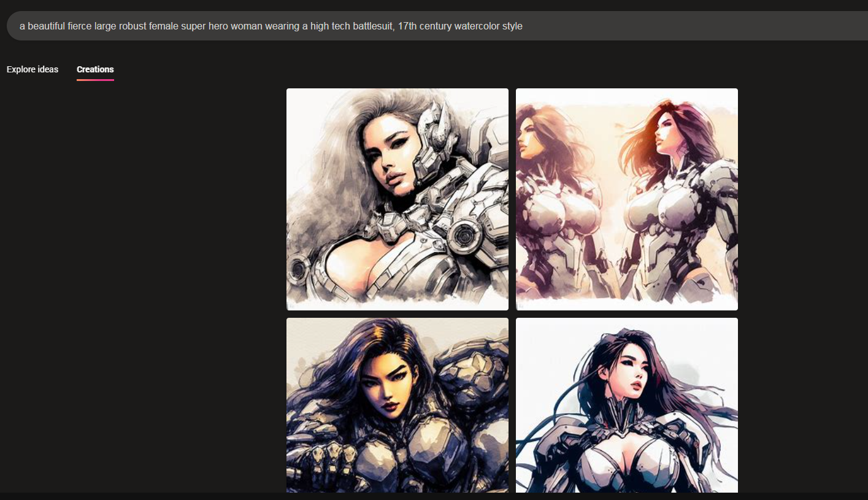The height and width of the screenshot is (500, 868).
Task: Select the Creations tab
Action: tap(95, 69)
